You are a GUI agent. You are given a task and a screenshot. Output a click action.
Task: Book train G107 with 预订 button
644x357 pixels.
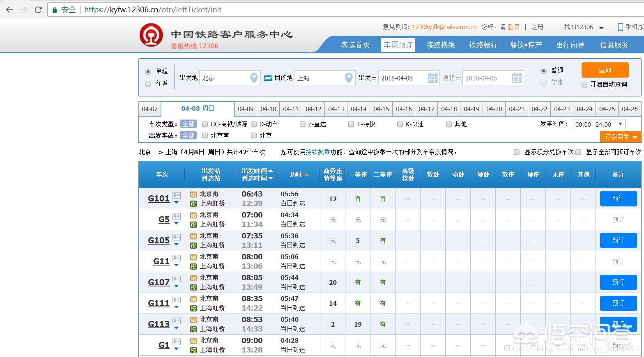click(x=618, y=282)
